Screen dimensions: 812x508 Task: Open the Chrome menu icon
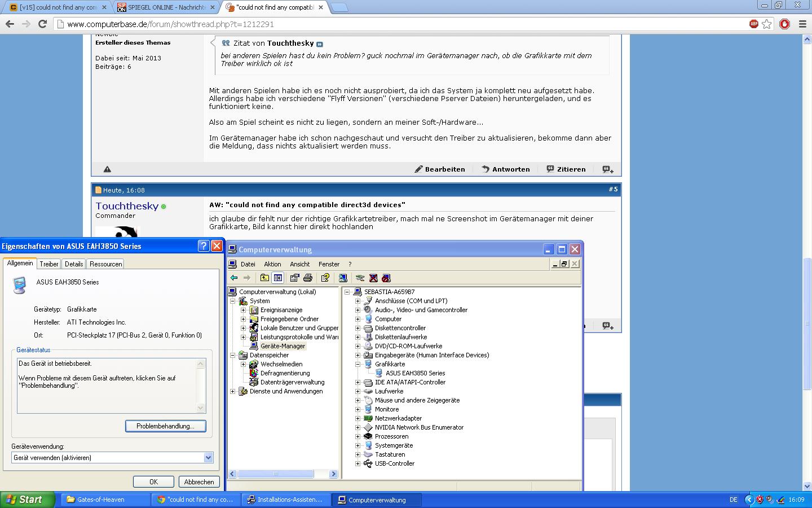pyautogui.click(x=802, y=24)
